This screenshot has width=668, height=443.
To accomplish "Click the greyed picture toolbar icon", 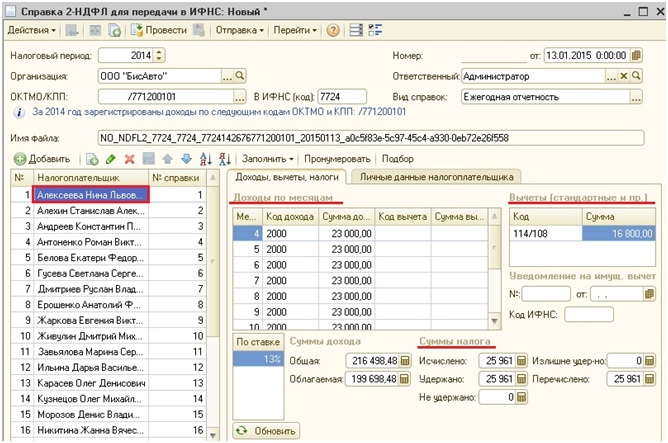I will click(94, 30).
